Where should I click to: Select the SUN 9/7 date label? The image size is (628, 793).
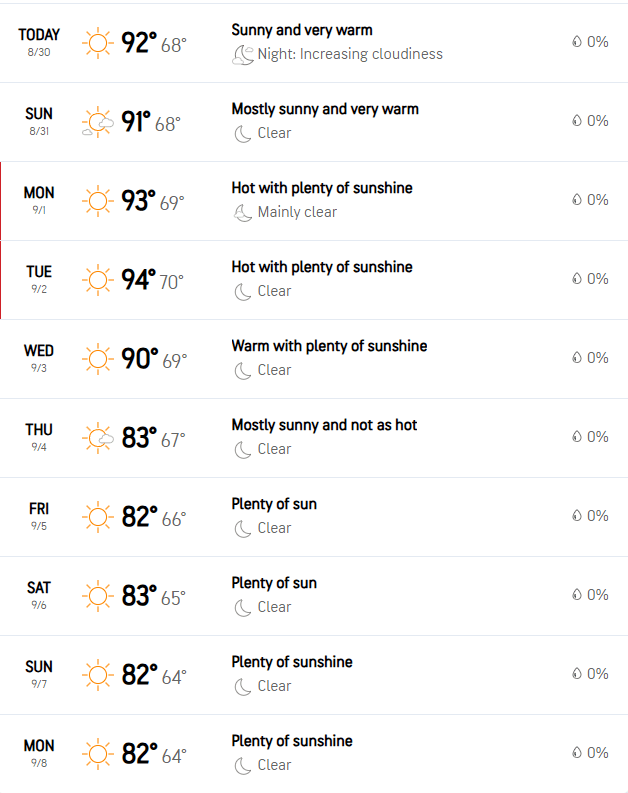click(x=39, y=673)
